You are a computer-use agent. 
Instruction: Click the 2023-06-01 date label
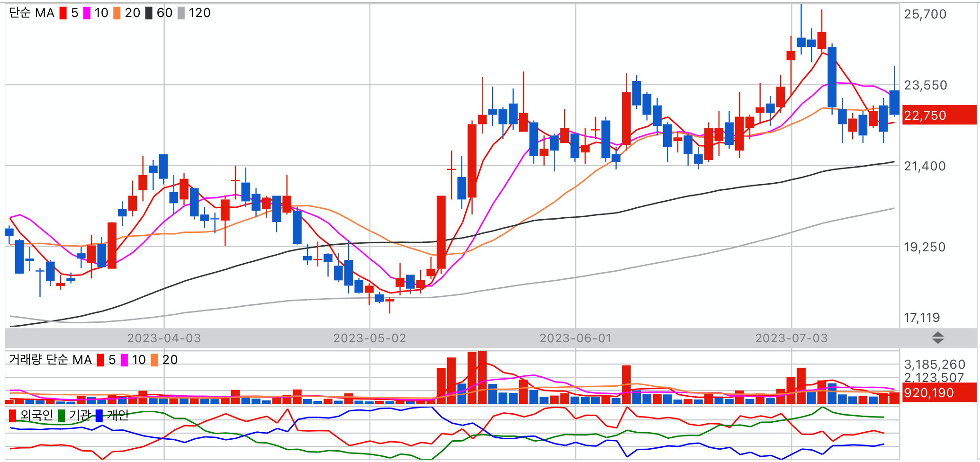point(575,338)
